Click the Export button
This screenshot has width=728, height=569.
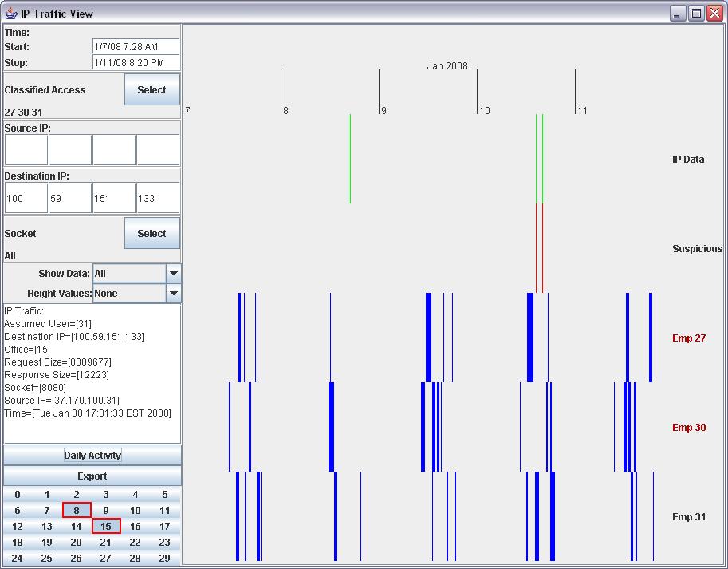[92, 476]
